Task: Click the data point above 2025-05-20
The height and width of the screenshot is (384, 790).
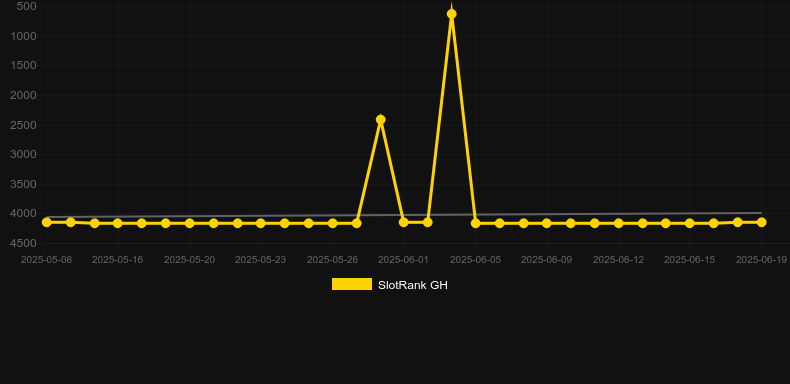Action: (x=189, y=223)
